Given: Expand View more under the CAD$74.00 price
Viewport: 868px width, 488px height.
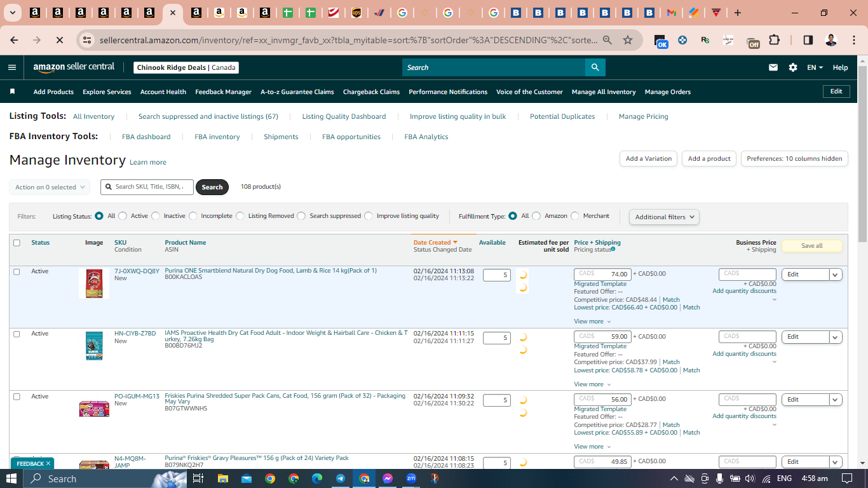Looking at the screenshot, I should pos(592,322).
